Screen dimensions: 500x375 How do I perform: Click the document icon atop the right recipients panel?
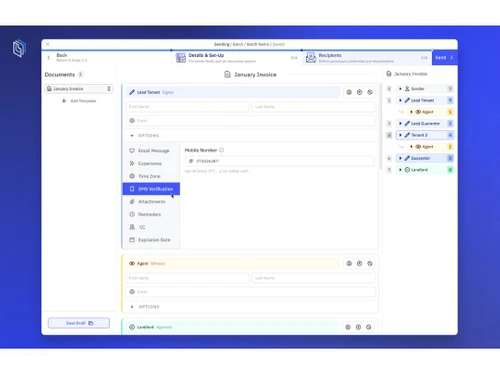[x=389, y=74]
